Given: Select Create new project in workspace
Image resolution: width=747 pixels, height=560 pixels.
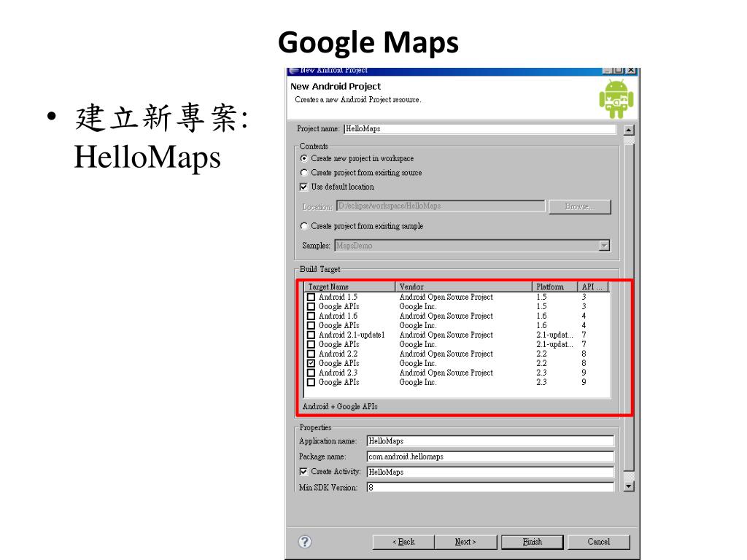Looking at the screenshot, I should click(304, 158).
